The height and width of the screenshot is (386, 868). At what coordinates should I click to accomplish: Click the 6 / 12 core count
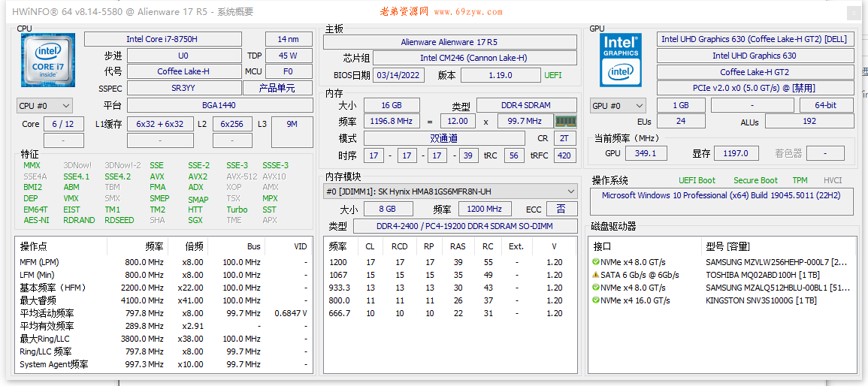(x=63, y=124)
